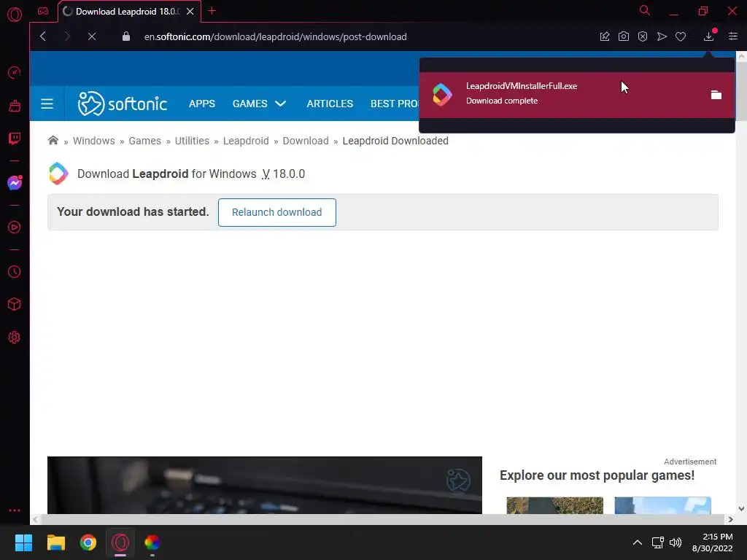Open Extensions cube icon in sidebar
Screen dimensions: 747x560
coord(15,304)
